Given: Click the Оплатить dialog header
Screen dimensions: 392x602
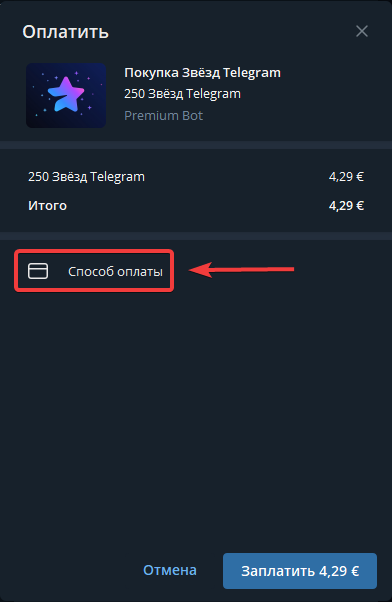Looking at the screenshot, I should click(66, 32).
